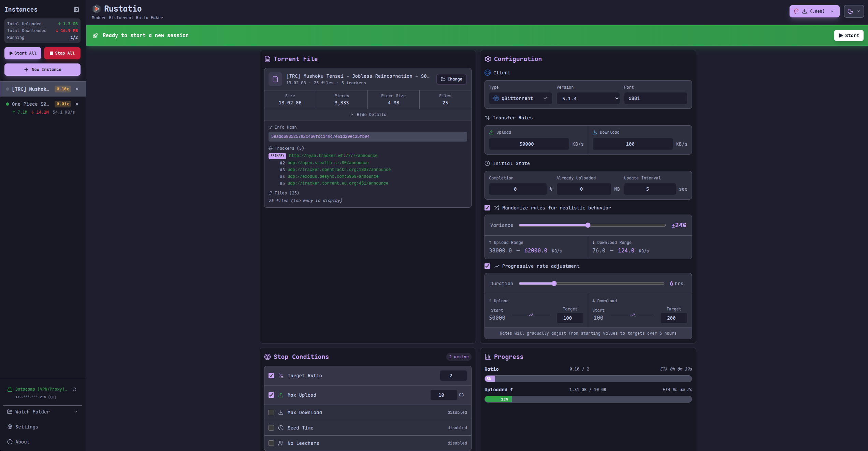The width and height of the screenshot is (868, 451).
Task: Click the Torrent File document icon
Action: point(267,59)
